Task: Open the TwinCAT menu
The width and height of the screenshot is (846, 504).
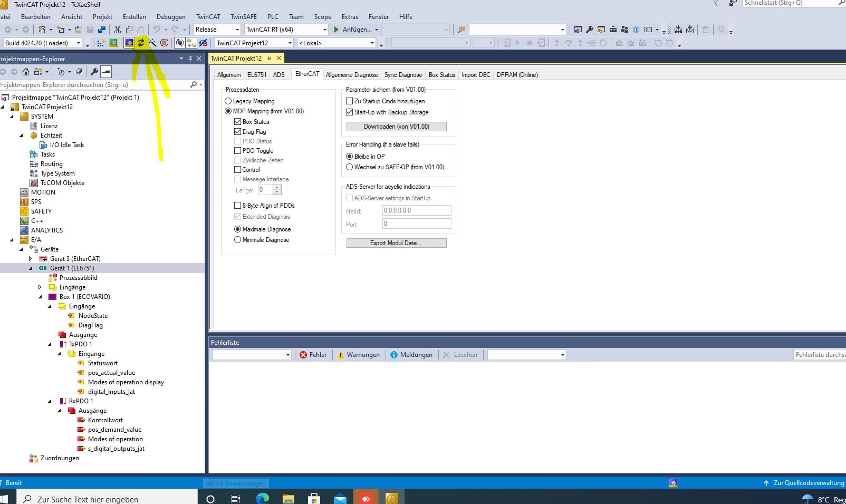Action: click(208, 17)
